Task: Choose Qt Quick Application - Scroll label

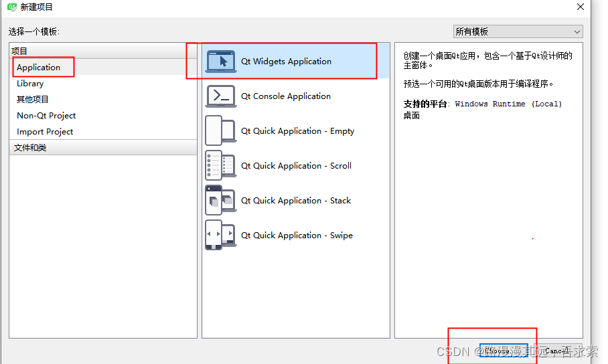Action: (x=296, y=166)
